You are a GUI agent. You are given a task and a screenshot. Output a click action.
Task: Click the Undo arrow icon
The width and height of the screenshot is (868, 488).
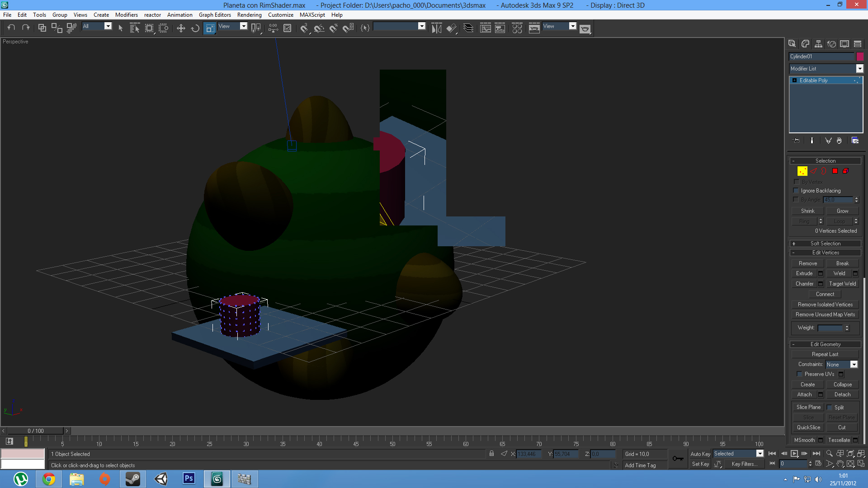click(x=11, y=28)
